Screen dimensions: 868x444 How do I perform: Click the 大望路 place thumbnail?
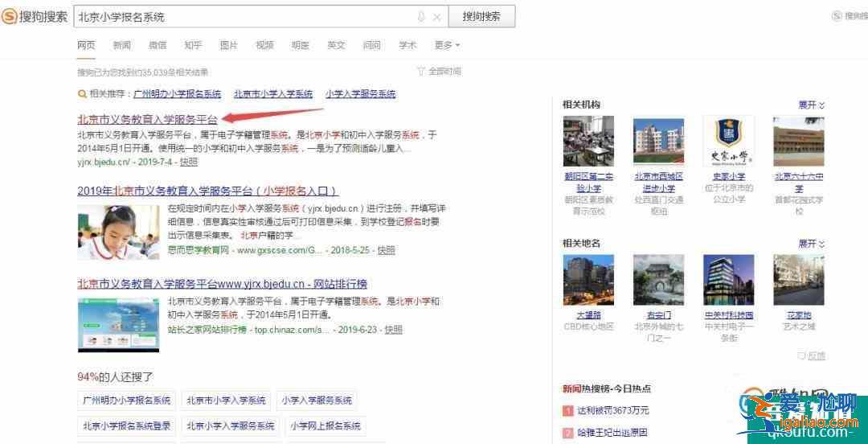(x=588, y=281)
